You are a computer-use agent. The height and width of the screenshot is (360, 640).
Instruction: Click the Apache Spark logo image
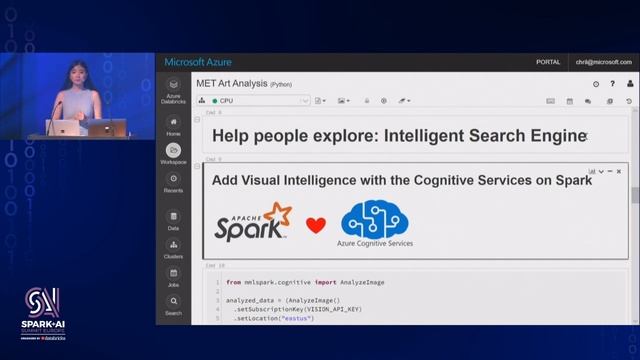click(x=253, y=222)
